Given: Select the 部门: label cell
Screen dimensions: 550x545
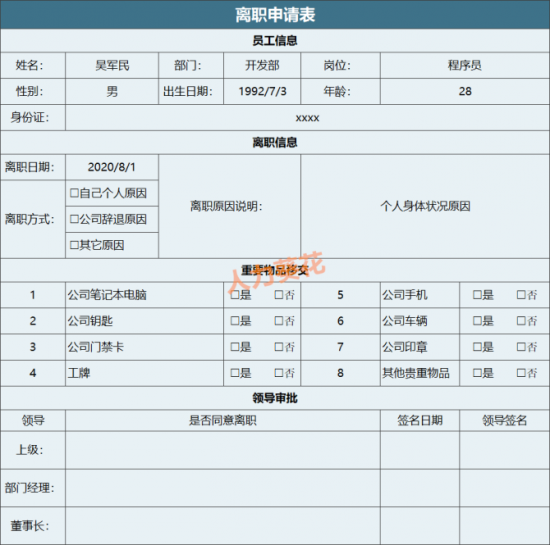Looking at the screenshot, I should coord(191,66).
